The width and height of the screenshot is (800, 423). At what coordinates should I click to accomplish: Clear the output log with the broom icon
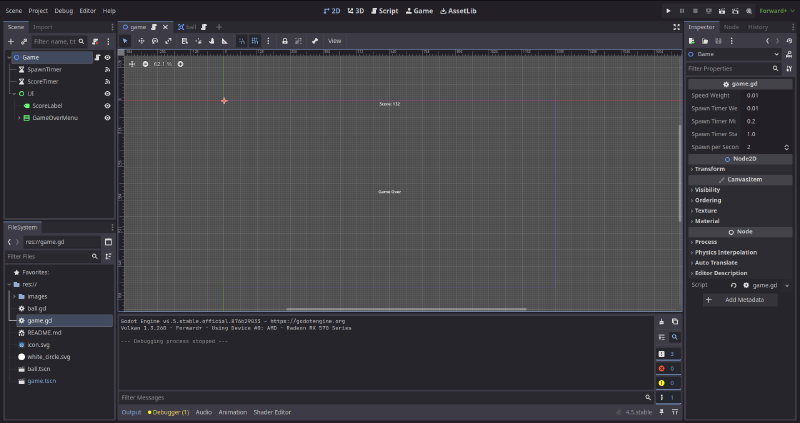pyautogui.click(x=661, y=322)
